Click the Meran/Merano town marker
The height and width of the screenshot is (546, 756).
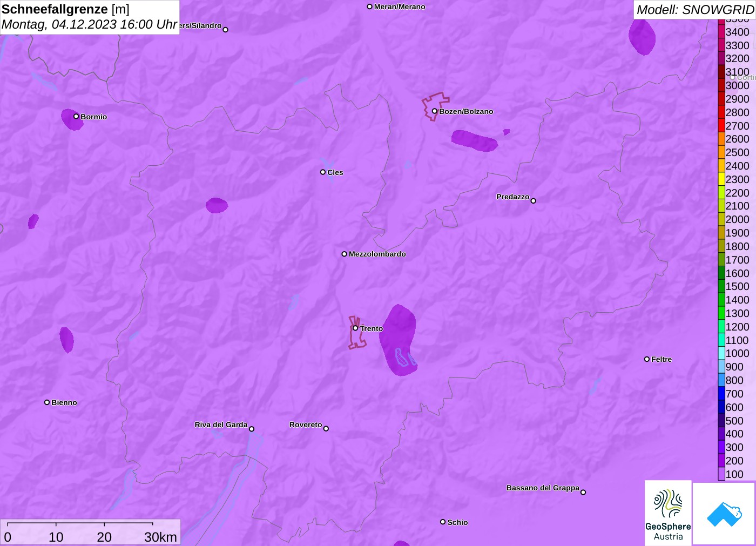point(370,6)
